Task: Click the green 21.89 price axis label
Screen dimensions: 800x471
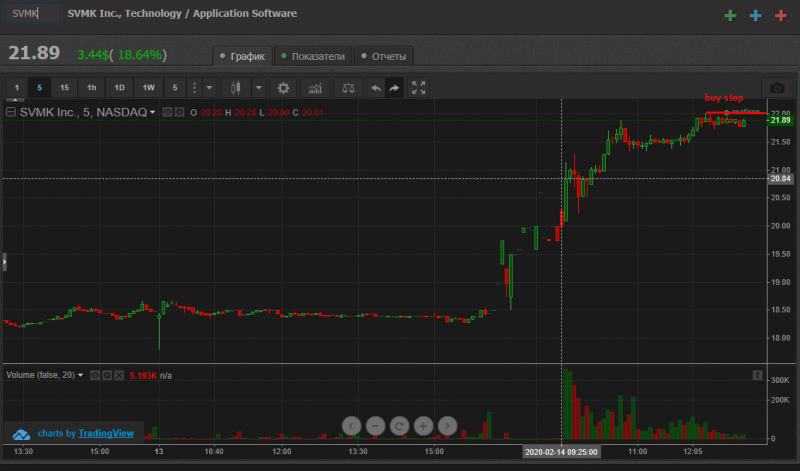Action: [781, 120]
